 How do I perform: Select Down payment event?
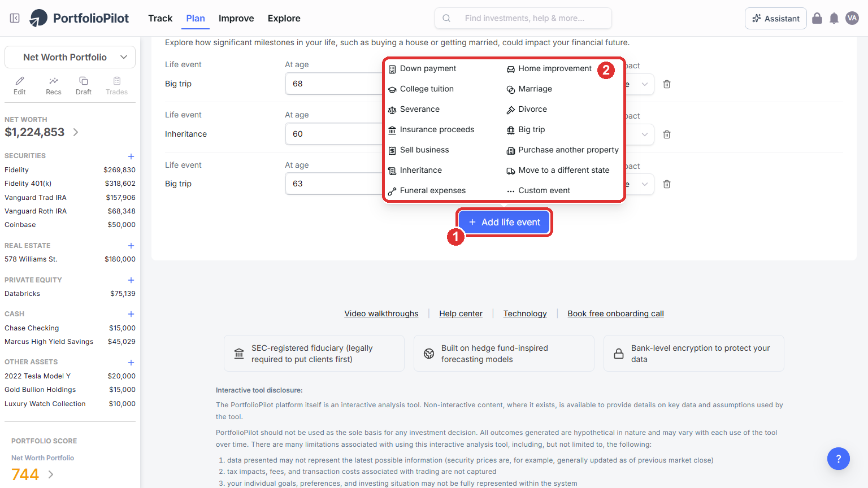(422, 68)
